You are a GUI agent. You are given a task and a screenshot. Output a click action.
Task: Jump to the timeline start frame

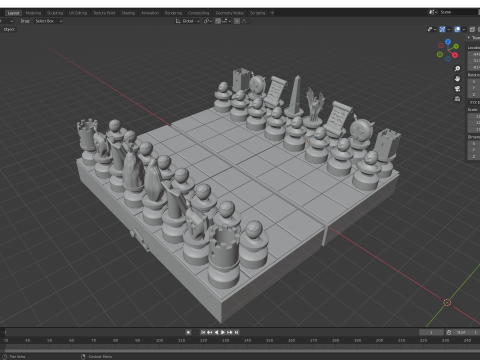(x=203, y=332)
